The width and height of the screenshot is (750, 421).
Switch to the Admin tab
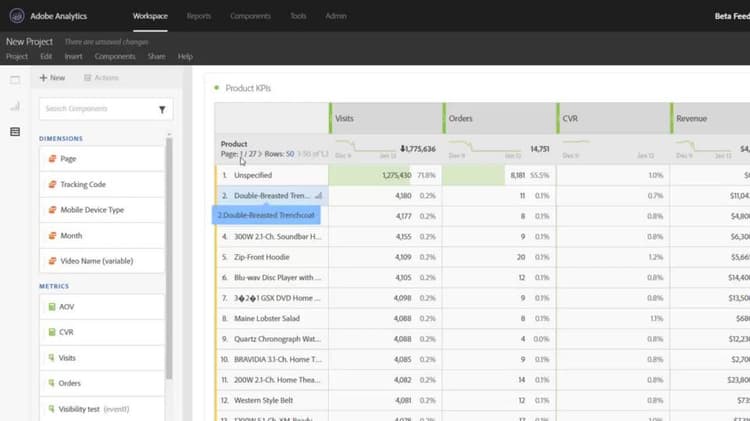(x=336, y=16)
